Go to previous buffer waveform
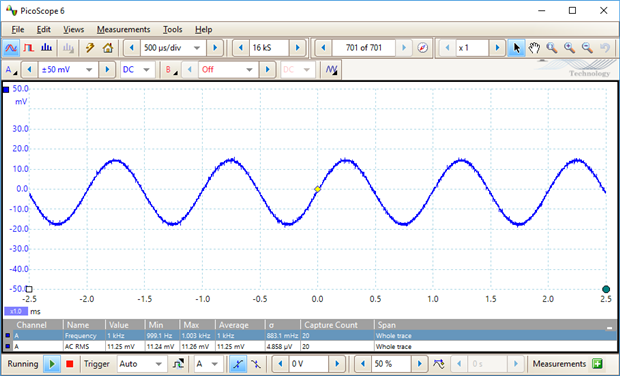Viewport: 620px width, 376px height. 323,48
